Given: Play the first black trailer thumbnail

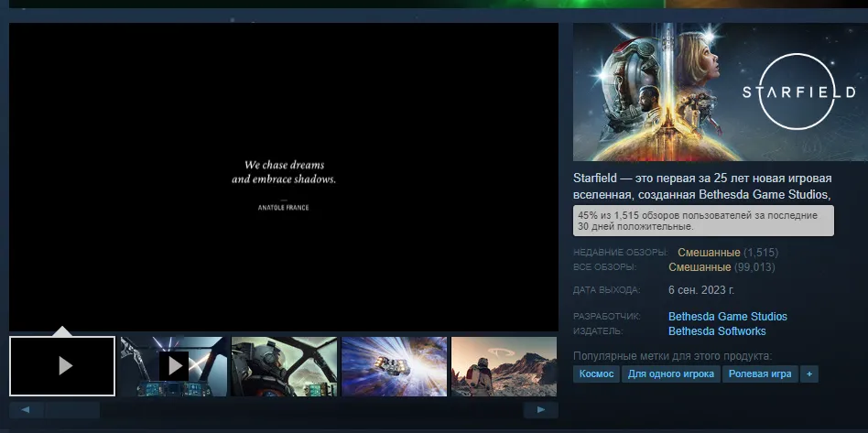Looking at the screenshot, I should 62,366.
